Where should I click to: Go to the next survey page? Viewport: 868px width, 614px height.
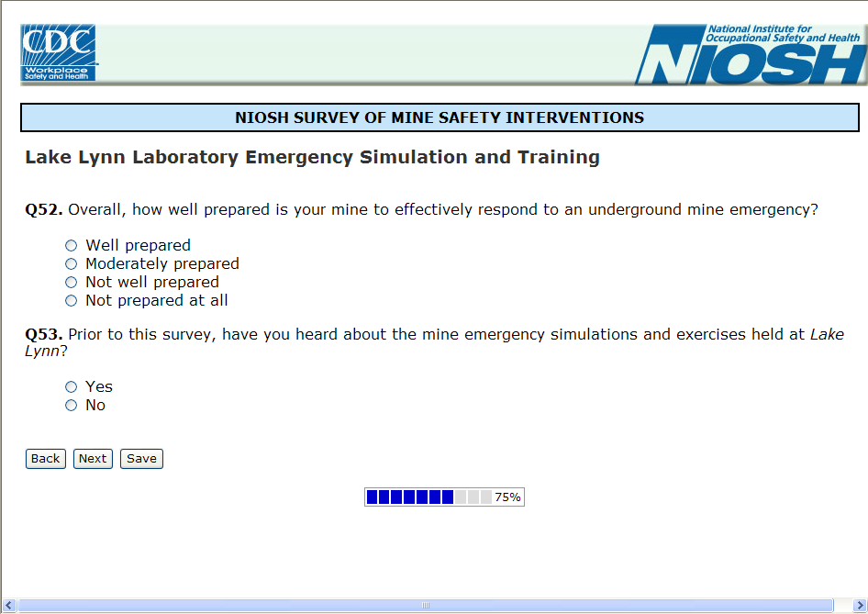(x=93, y=459)
